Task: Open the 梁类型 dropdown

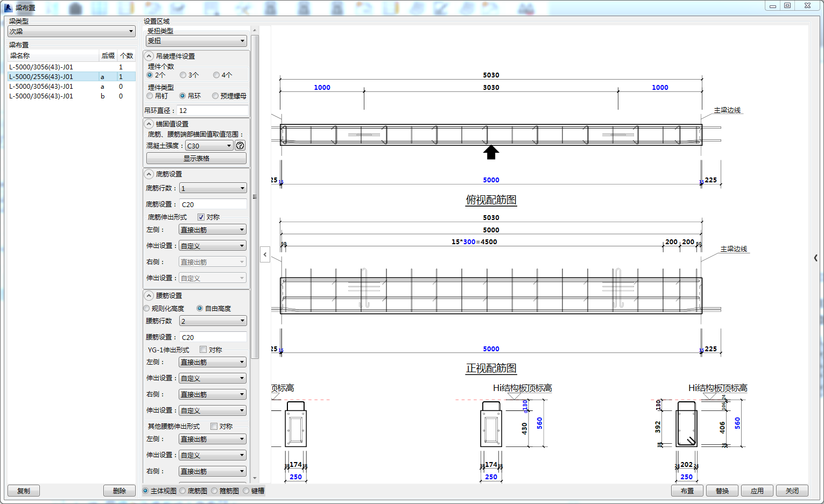Action: pyautogui.click(x=71, y=32)
